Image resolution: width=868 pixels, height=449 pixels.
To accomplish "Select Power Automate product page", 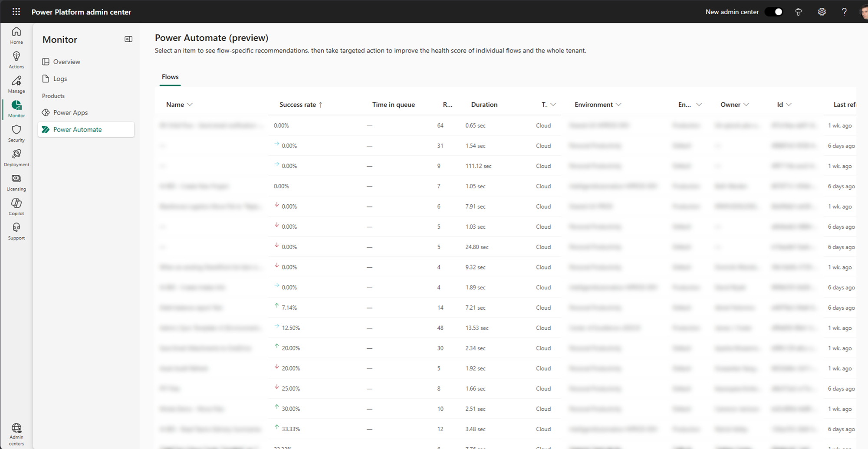I will pos(86,129).
